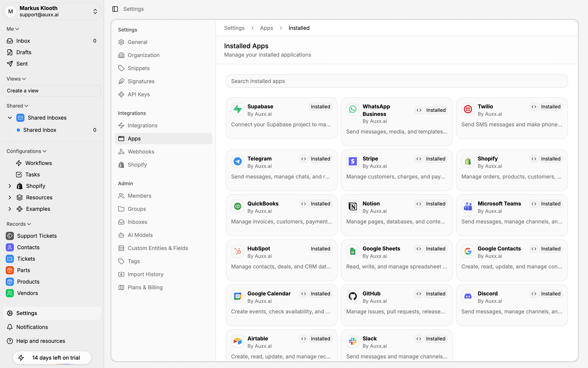Open API Keys settings
Viewport: 588px width, 368px height.
click(164, 94)
